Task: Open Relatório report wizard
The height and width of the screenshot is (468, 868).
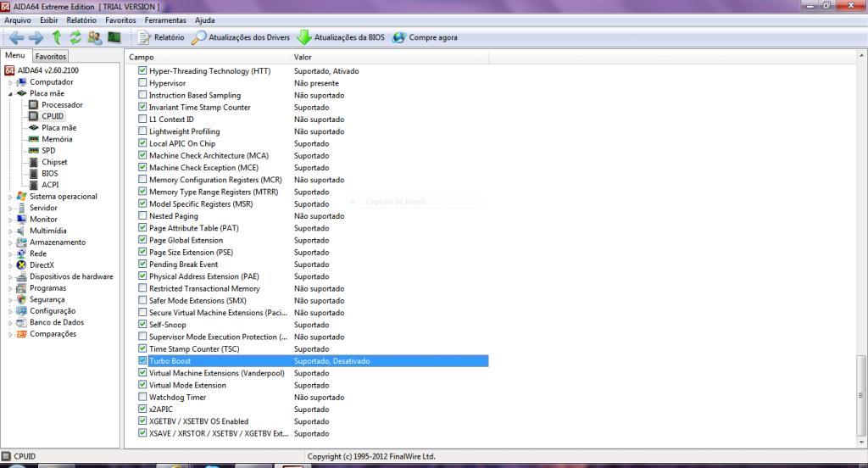Action: pyautogui.click(x=161, y=37)
